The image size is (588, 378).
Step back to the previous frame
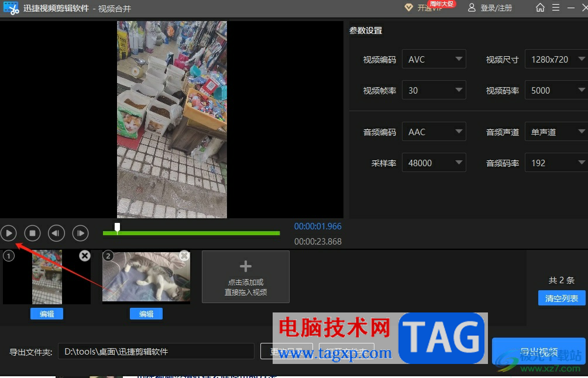pos(56,233)
